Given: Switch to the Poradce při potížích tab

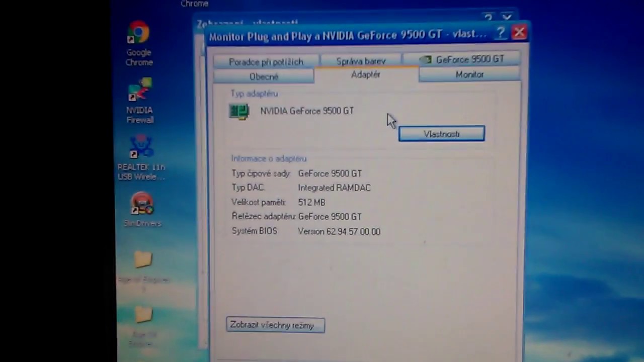Looking at the screenshot, I should 266,61.
